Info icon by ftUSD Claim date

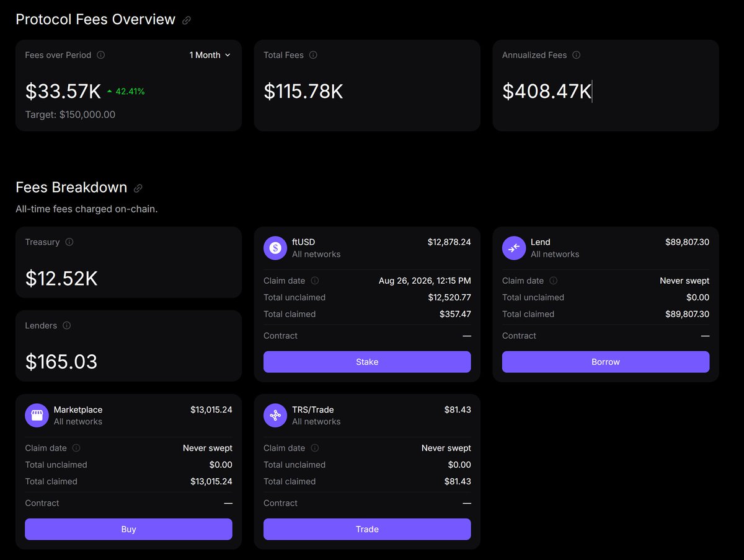pyautogui.click(x=315, y=281)
